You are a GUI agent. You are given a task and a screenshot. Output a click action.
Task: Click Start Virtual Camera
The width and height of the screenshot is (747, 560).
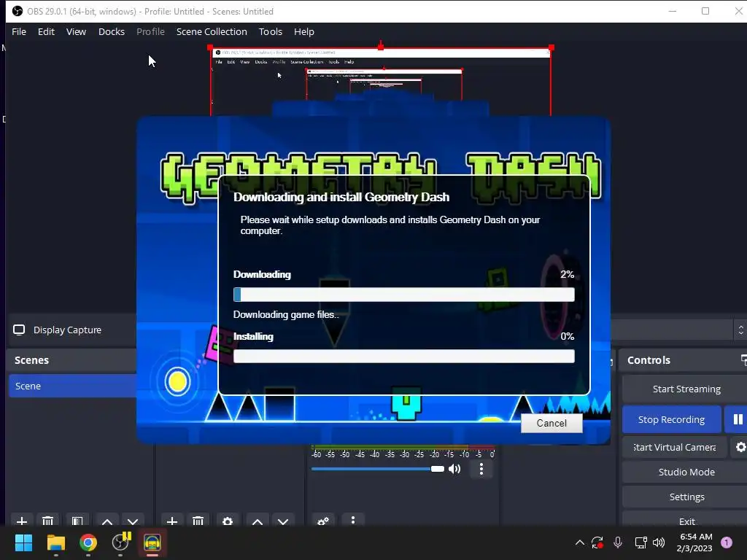[x=675, y=447]
